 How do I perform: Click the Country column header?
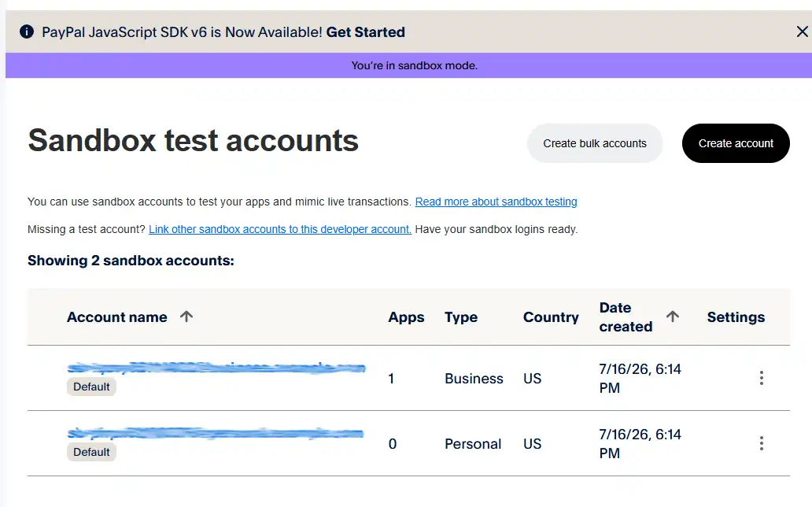pos(551,316)
